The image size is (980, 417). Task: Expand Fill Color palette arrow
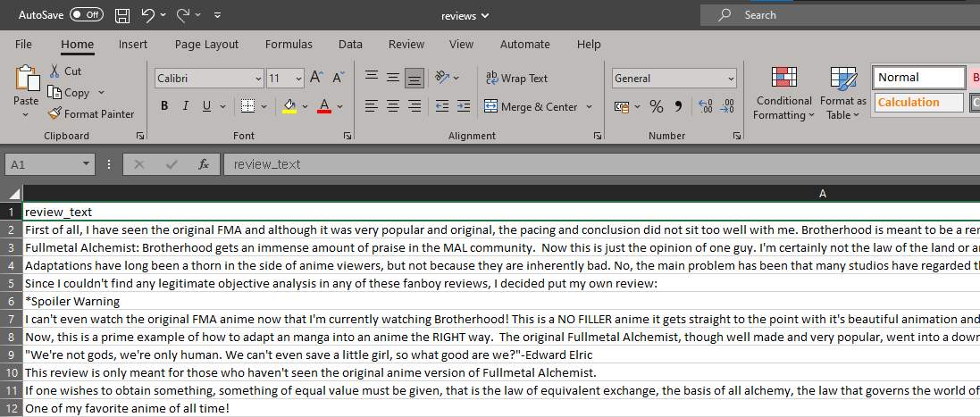pos(305,106)
